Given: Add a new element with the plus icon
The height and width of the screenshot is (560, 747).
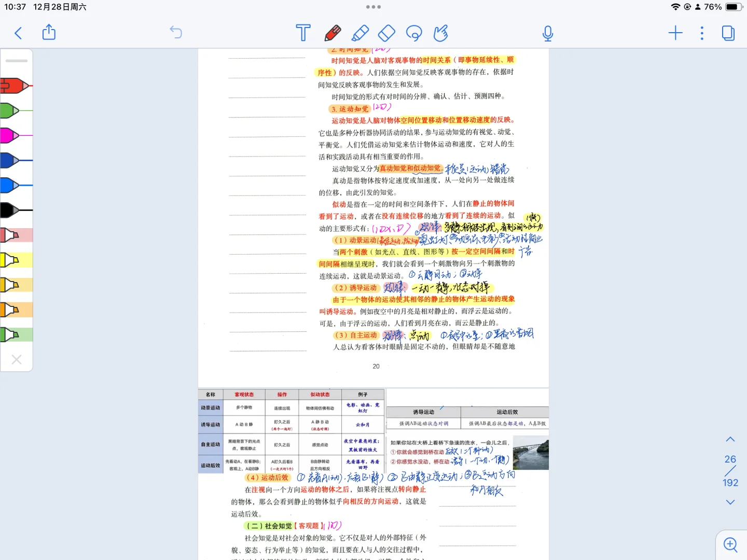Looking at the screenshot, I should tap(675, 33).
